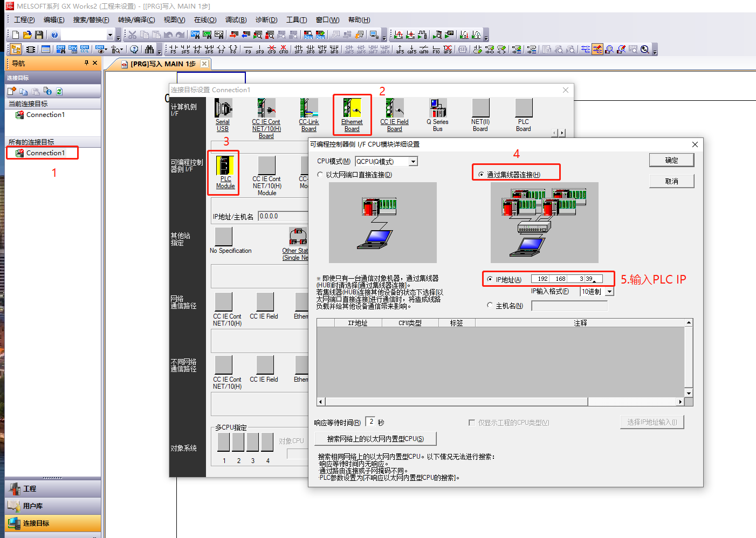The image size is (756, 538).
Task: Click the interface row scroll right arrow
Action: pyautogui.click(x=562, y=133)
